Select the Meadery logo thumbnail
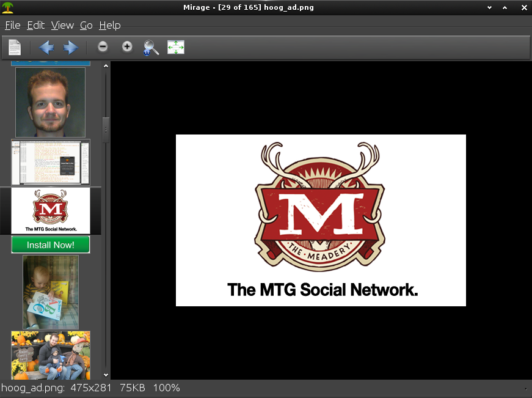This screenshot has height=398, width=532. (x=51, y=211)
